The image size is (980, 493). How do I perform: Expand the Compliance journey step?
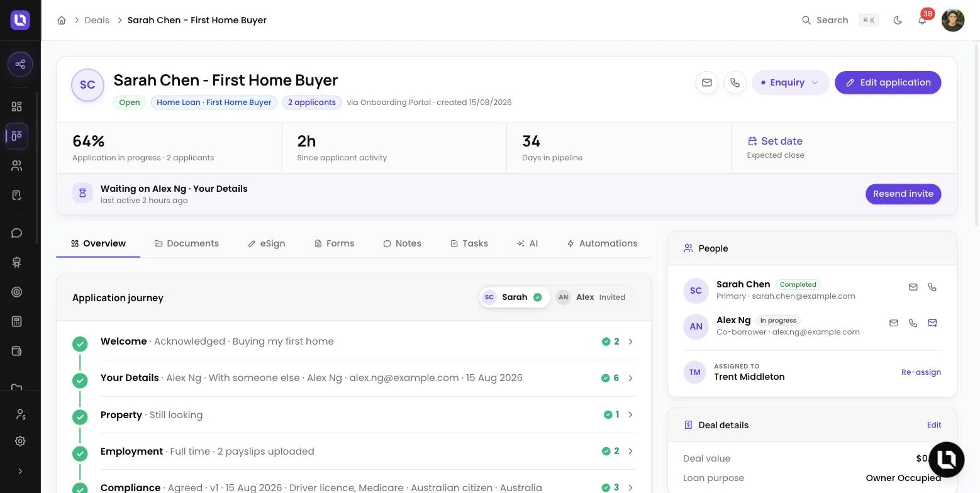(x=368, y=487)
